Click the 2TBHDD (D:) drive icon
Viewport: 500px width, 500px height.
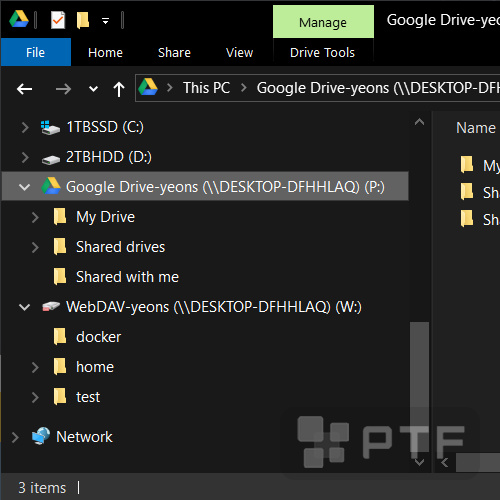[51, 160]
